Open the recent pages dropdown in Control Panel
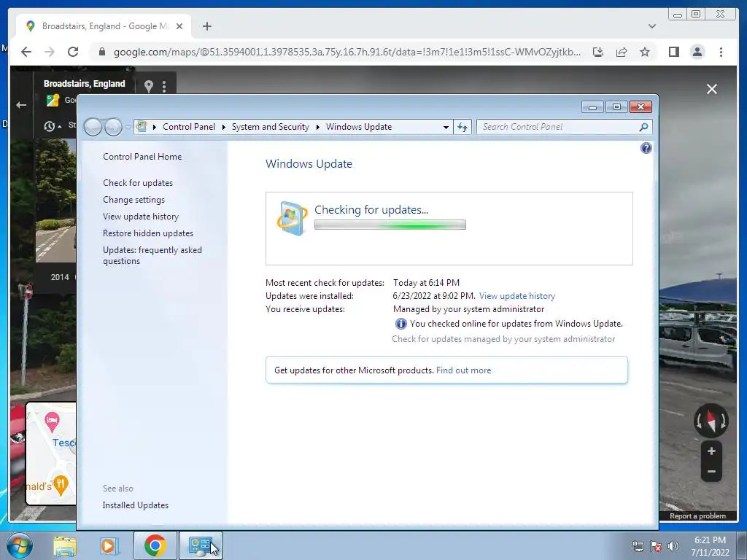This screenshot has width=747, height=560. 128,127
